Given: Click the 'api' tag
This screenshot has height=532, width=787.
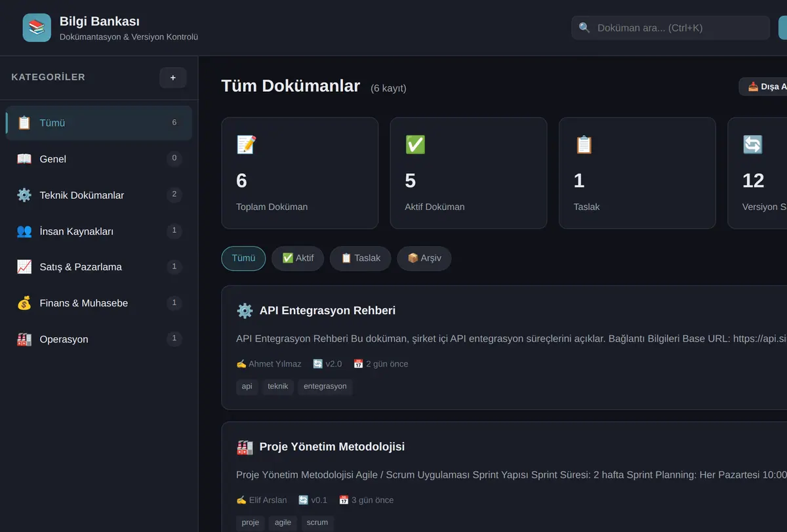Looking at the screenshot, I should (247, 386).
